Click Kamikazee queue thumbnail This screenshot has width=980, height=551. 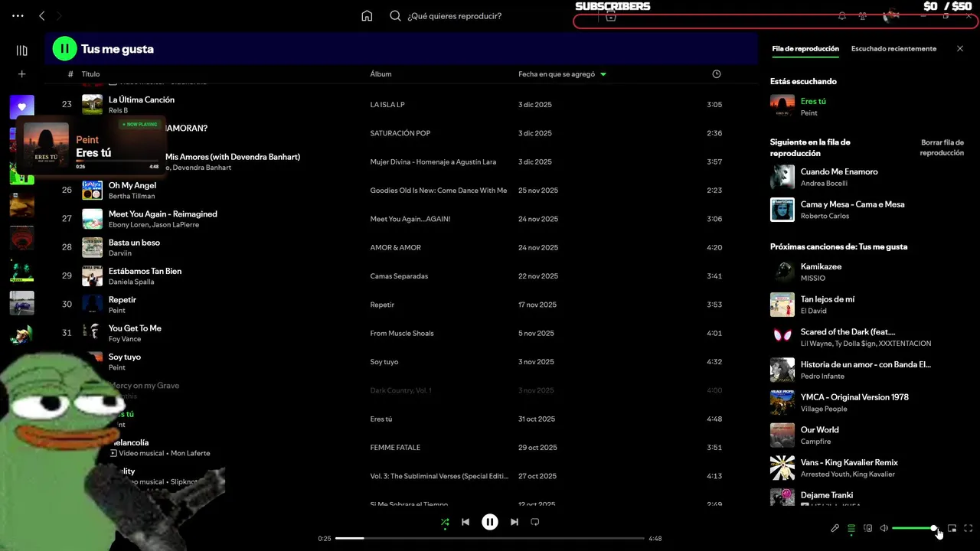pyautogui.click(x=782, y=272)
